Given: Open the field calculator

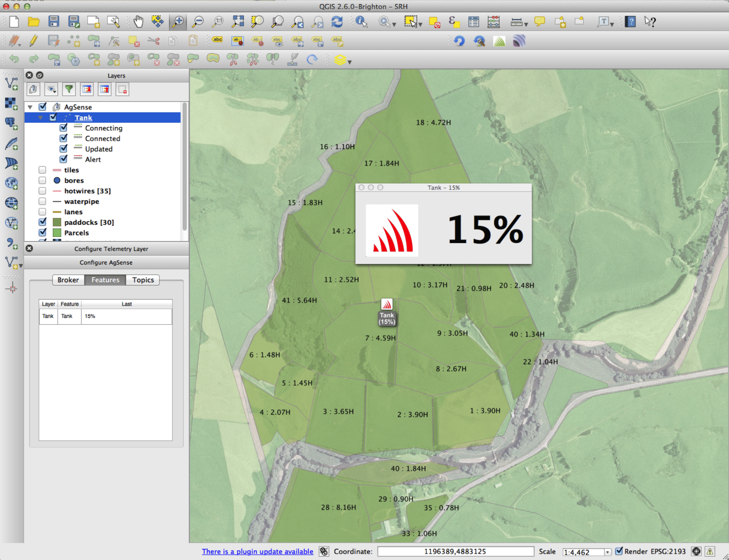Looking at the screenshot, I should pyautogui.click(x=493, y=22).
